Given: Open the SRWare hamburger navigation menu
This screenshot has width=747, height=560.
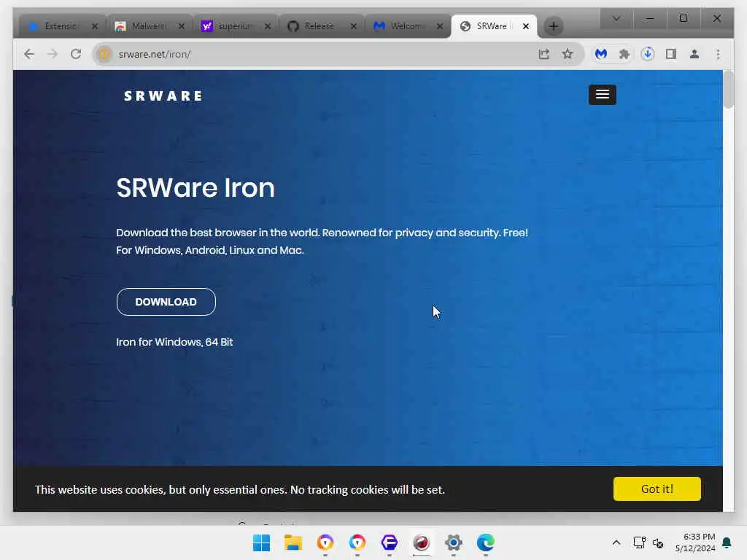Looking at the screenshot, I should click(602, 95).
